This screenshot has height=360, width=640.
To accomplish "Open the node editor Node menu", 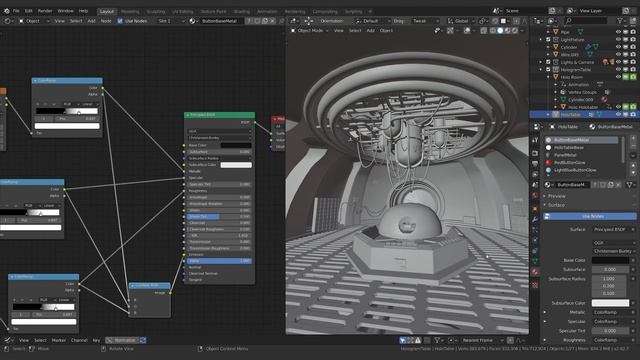I will coord(106,21).
